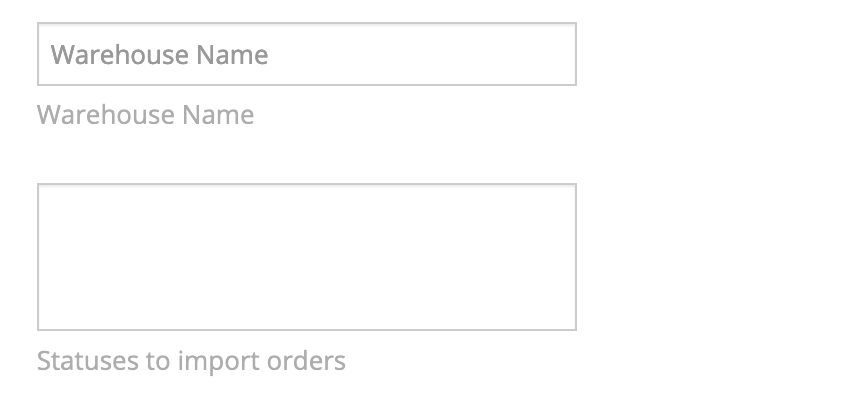
Task: Click the word Name in the helper label
Action: coord(218,115)
